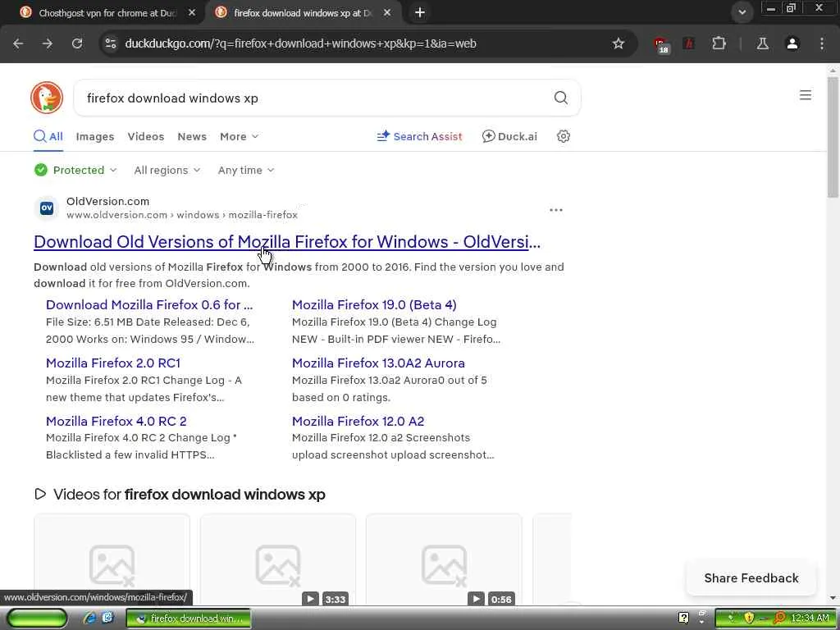840x630 pixels.
Task: Reload the current page
Action: [x=77, y=43]
